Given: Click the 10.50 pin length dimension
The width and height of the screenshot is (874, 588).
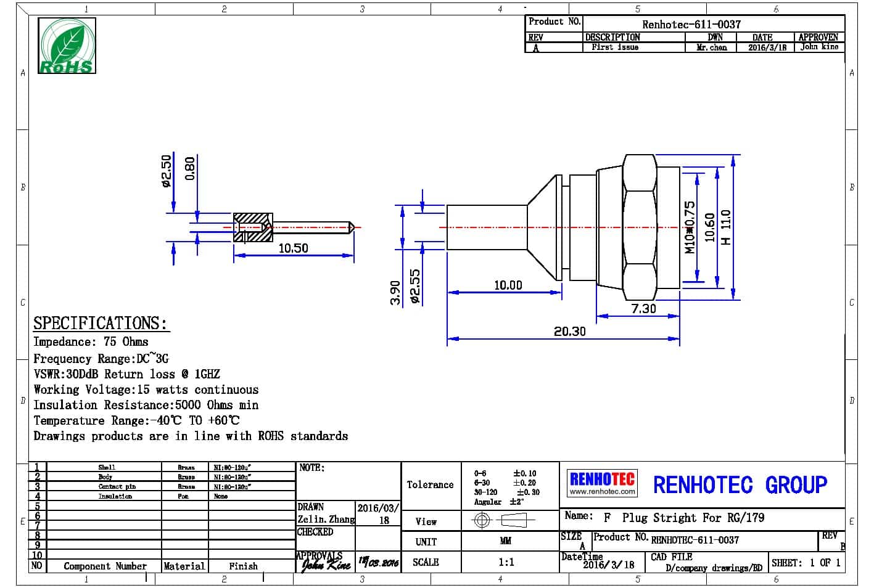Looking at the screenshot, I should (293, 248).
